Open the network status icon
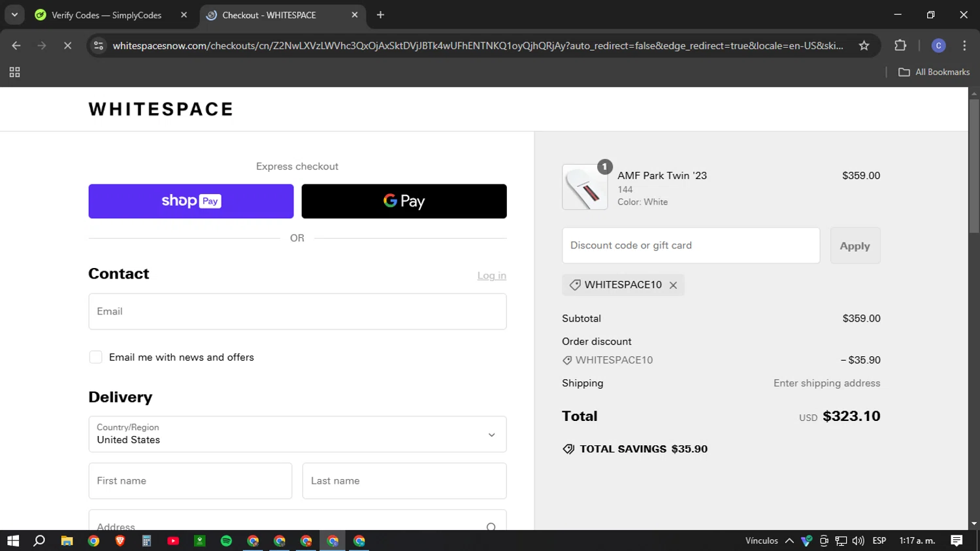980x551 pixels. coord(841,541)
